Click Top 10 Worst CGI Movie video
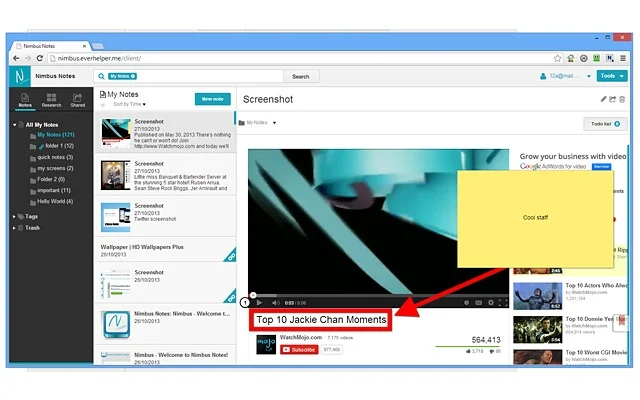640x400 pixels. tap(570, 356)
